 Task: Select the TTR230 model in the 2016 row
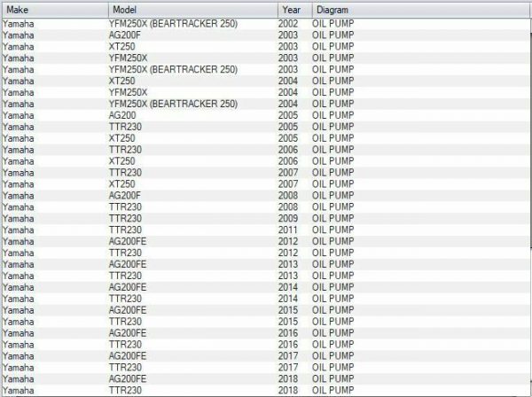click(125, 345)
